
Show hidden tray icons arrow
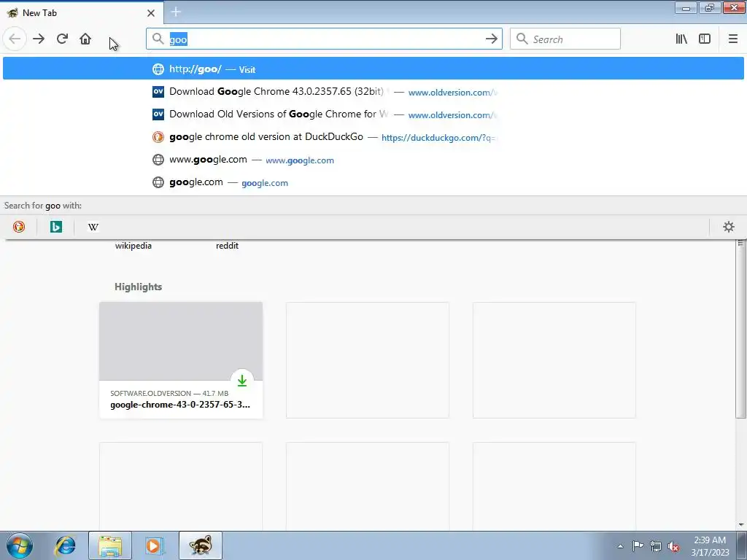(620, 546)
